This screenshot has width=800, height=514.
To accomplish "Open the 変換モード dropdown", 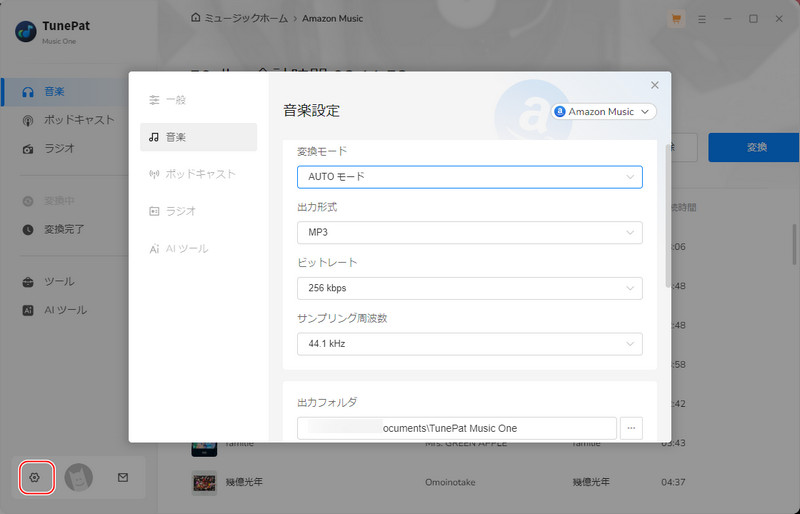I will click(469, 177).
